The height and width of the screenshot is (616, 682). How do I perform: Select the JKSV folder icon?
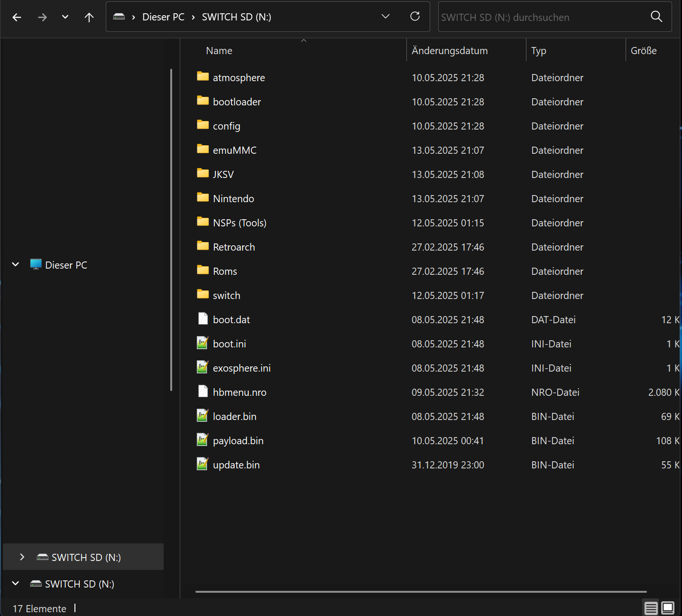pyautogui.click(x=203, y=173)
